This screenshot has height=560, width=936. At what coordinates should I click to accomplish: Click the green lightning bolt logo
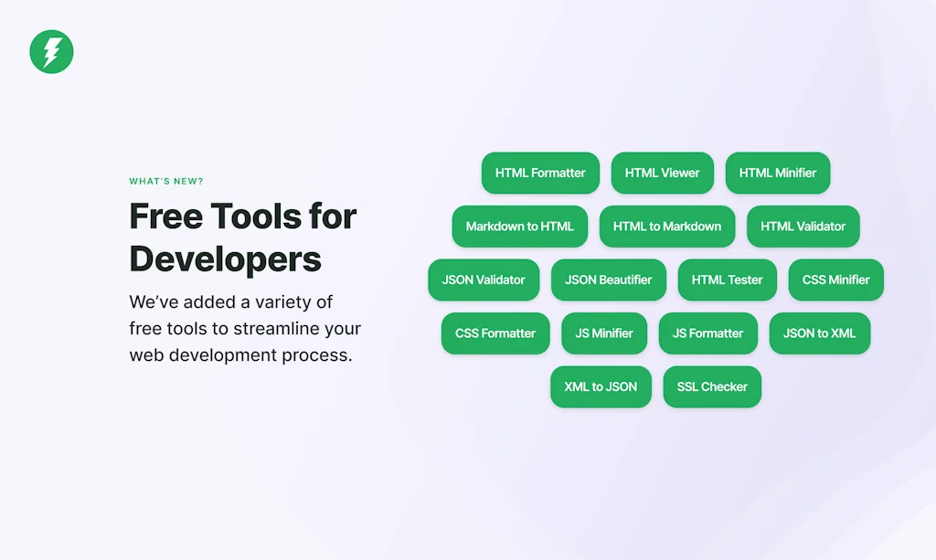coord(51,52)
